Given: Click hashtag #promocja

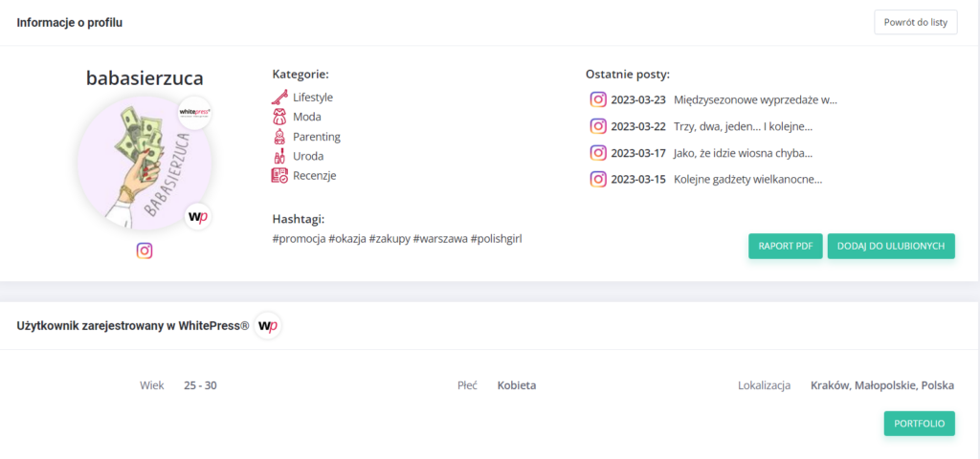Looking at the screenshot, I should 299,238.
